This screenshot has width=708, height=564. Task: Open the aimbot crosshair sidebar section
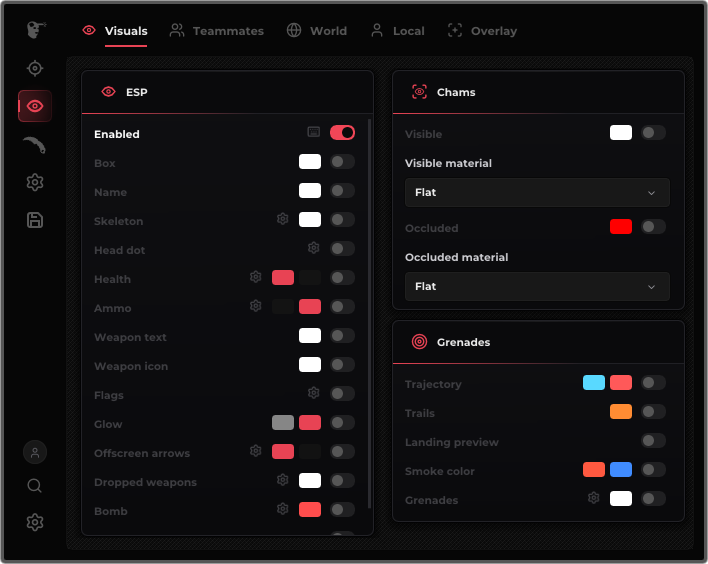(x=35, y=68)
